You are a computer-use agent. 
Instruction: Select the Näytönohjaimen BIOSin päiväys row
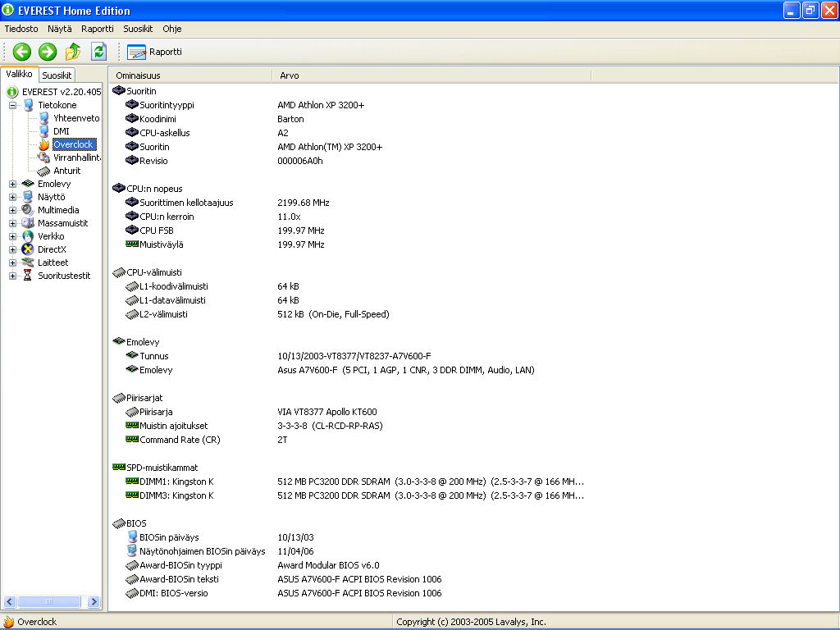[473, 551]
